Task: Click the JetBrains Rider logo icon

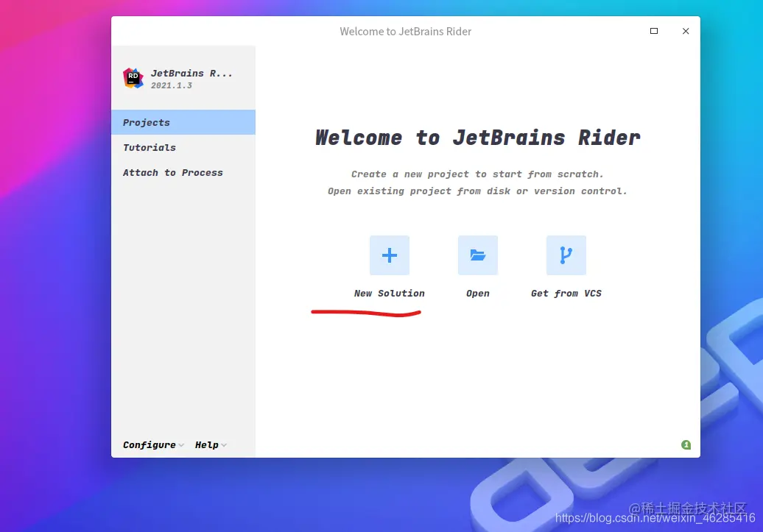Action: pyautogui.click(x=133, y=77)
